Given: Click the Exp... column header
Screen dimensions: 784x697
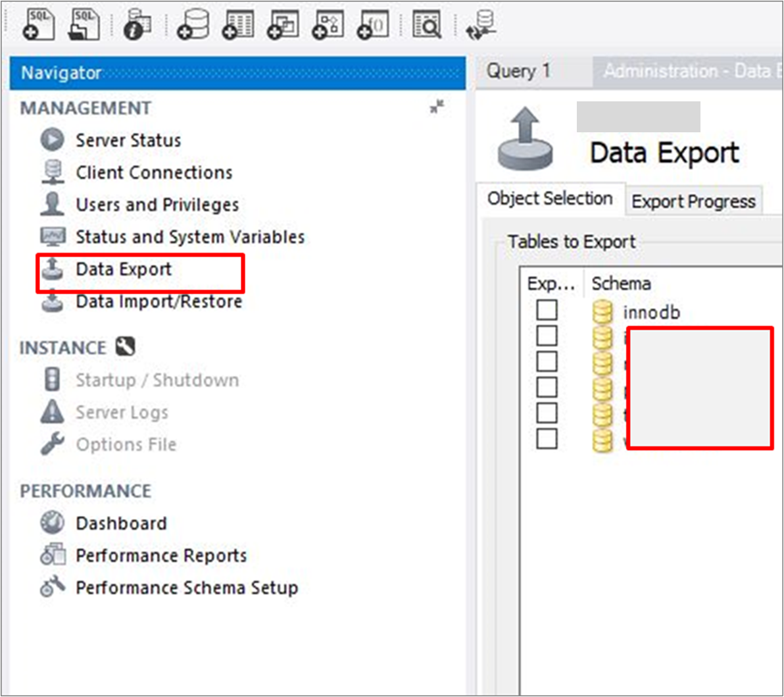Looking at the screenshot, I should [x=552, y=284].
